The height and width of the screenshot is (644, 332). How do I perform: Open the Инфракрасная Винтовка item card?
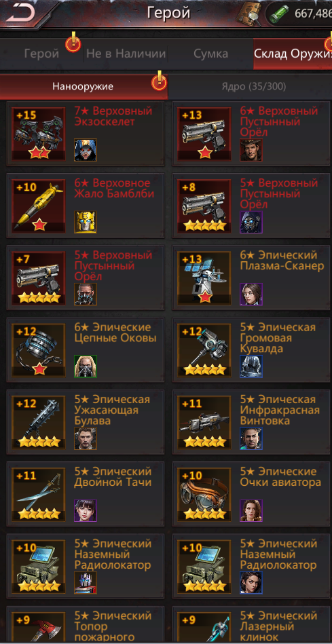pos(251,423)
